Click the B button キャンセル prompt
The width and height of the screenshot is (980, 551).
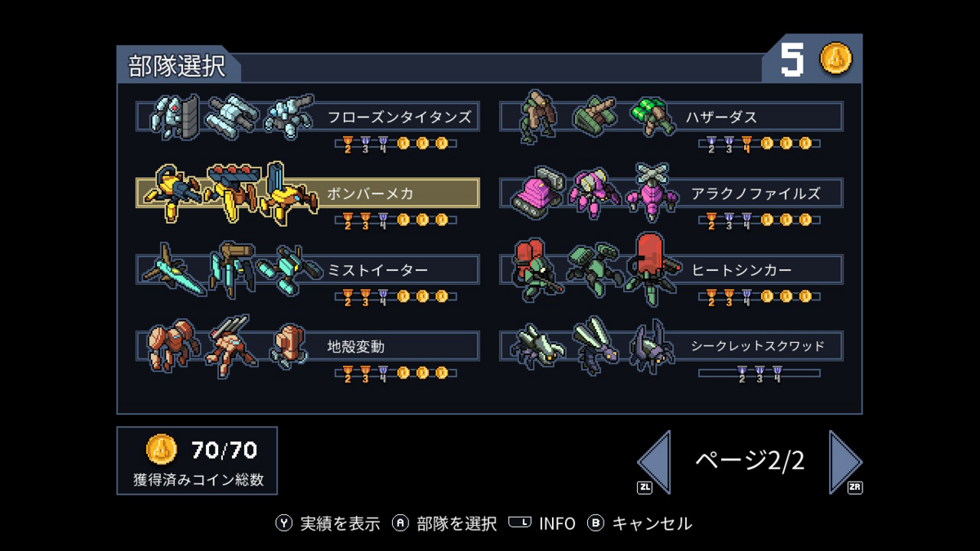[639, 523]
